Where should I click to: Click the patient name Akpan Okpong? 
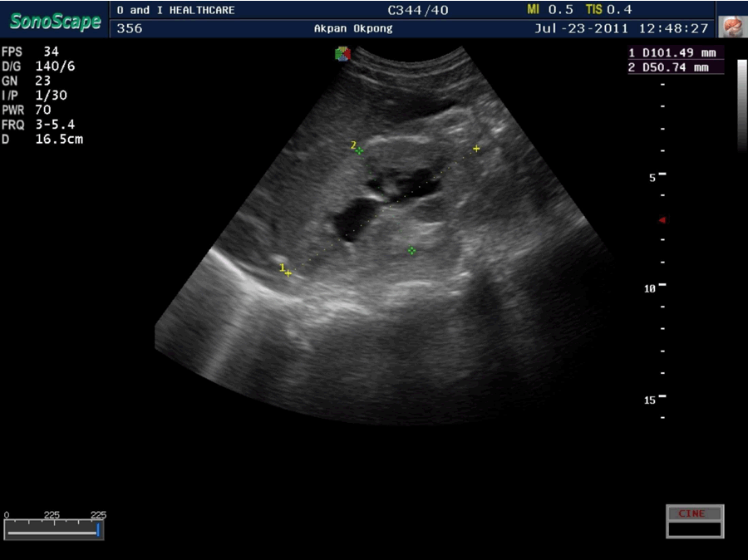coord(352,28)
